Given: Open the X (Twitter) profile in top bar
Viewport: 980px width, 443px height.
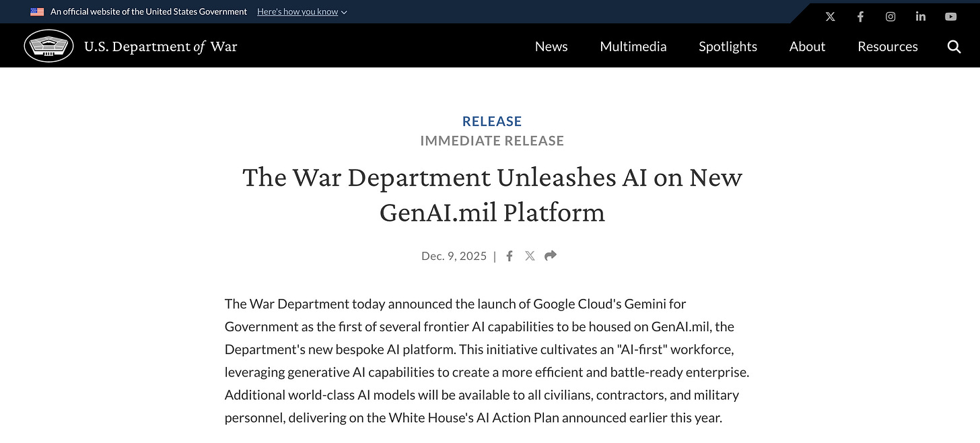Looking at the screenshot, I should [830, 17].
